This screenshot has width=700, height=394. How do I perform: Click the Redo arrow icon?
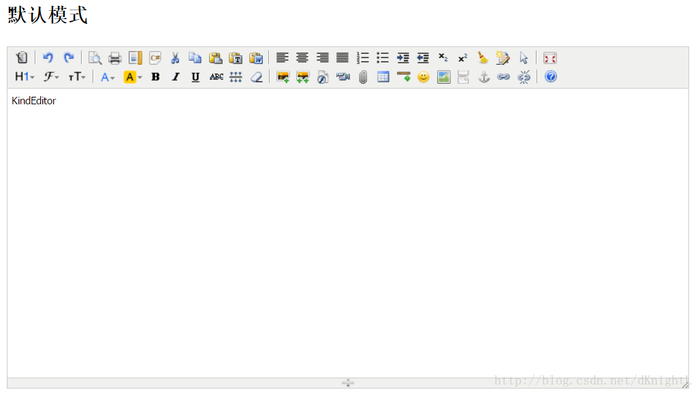[x=68, y=58]
